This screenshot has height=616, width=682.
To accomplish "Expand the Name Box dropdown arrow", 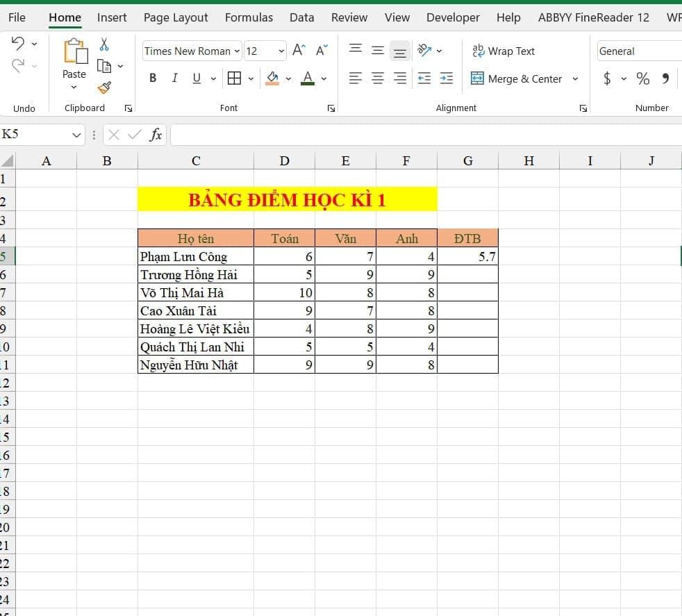I will [x=76, y=135].
